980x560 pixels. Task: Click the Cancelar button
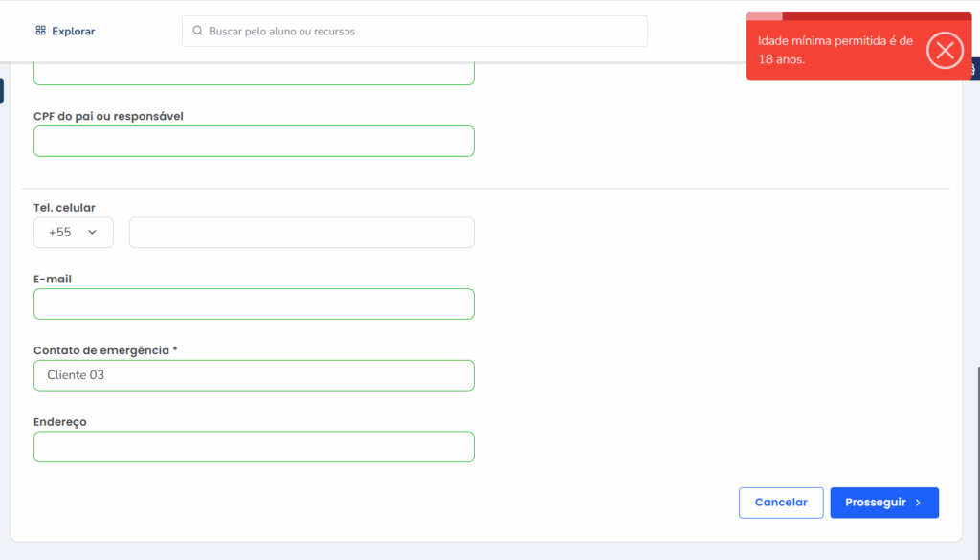pyautogui.click(x=781, y=503)
